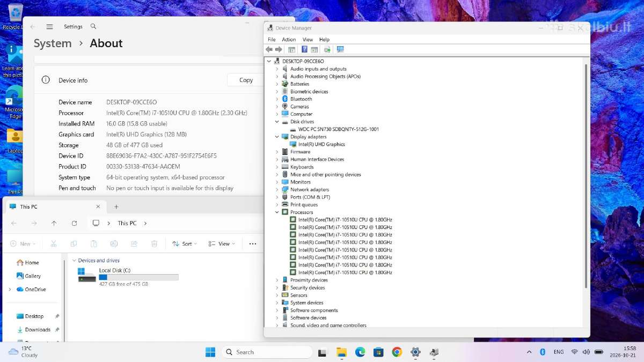Collapse Processors node
Screen dimensions: 644x362
tap(277, 212)
